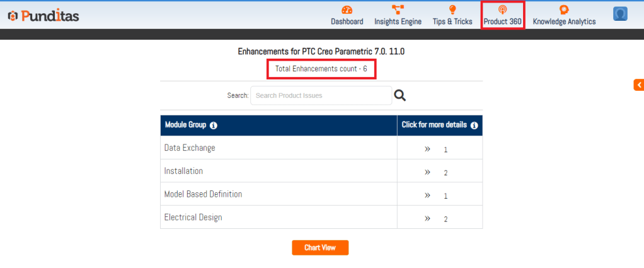This screenshot has height=268, width=644.
Task: Open the Knowledge Analytics icon
Action: coord(564,9)
